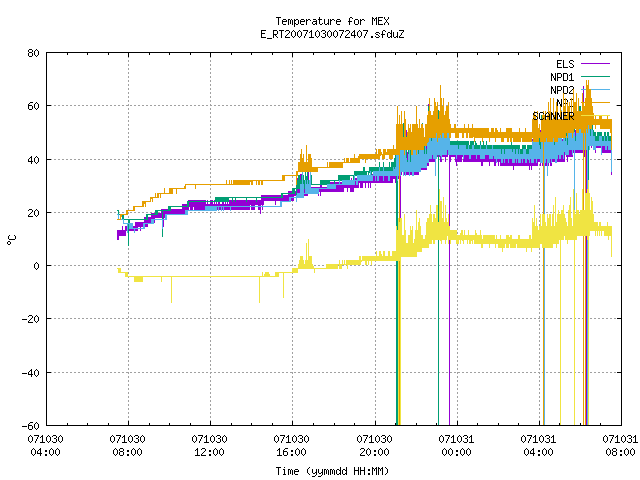Screen dimensions: 640x480
Task: Click x-axis tick label 071031 08:00
Action: [x=620, y=446]
